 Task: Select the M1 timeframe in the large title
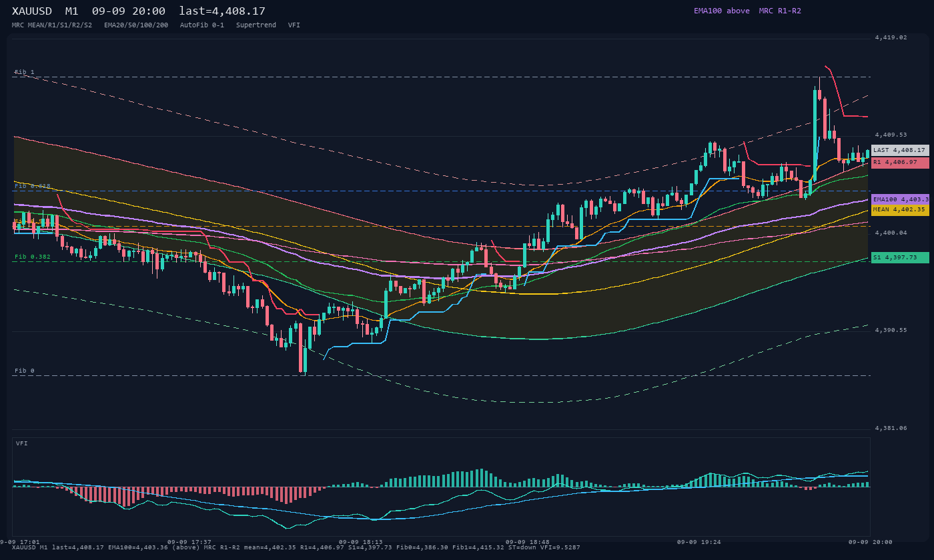click(x=72, y=11)
